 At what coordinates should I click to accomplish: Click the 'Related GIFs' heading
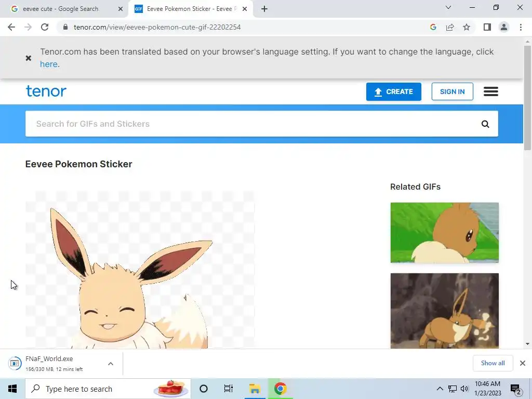[415, 187]
